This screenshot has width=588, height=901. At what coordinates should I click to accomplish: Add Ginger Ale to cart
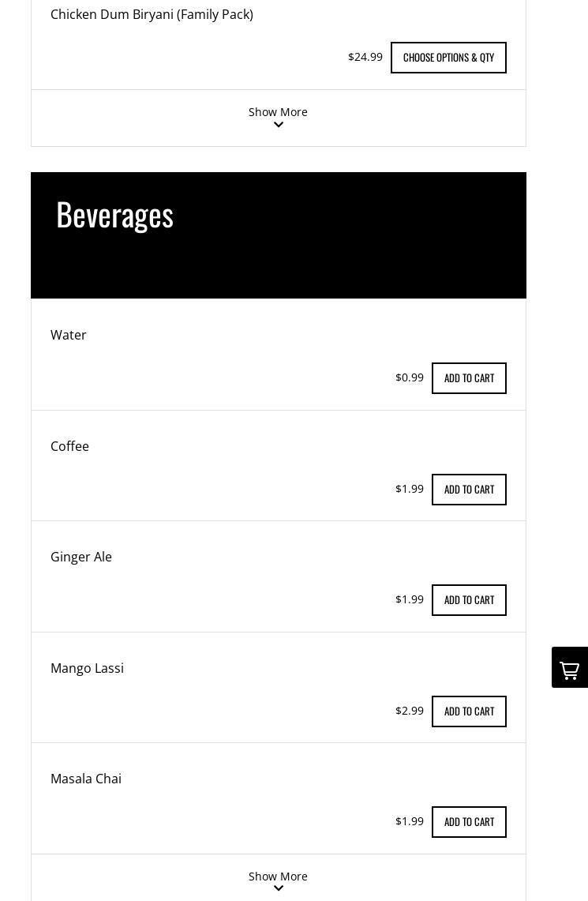point(469,600)
